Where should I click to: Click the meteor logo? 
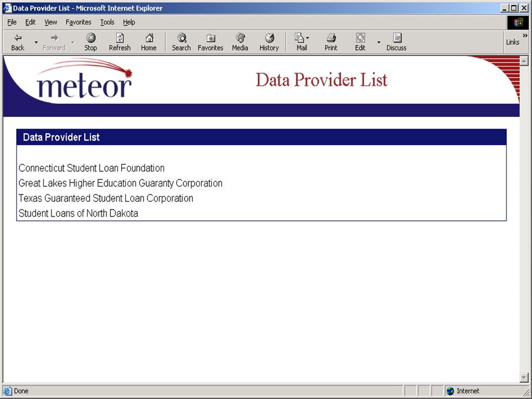[84, 79]
